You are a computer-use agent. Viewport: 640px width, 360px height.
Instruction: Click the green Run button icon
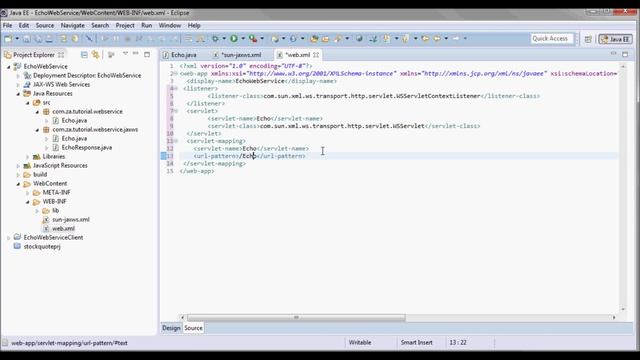(234, 39)
